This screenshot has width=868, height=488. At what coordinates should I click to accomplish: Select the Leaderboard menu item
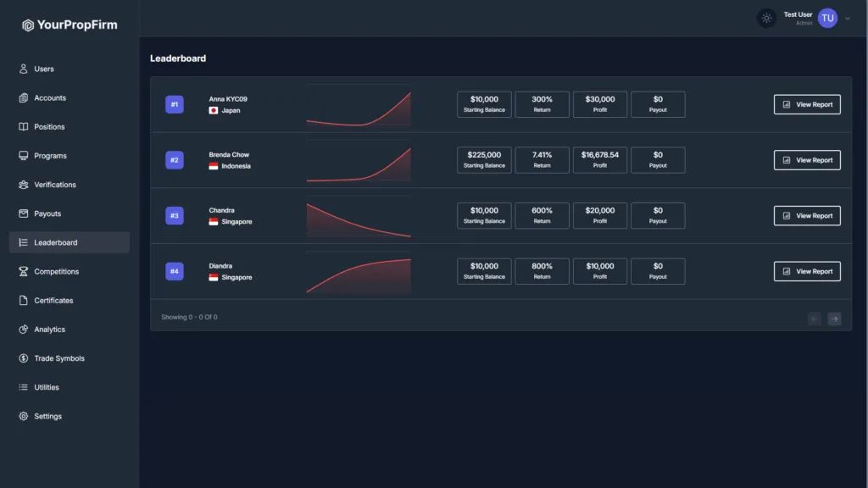click(x=70, y=242)
